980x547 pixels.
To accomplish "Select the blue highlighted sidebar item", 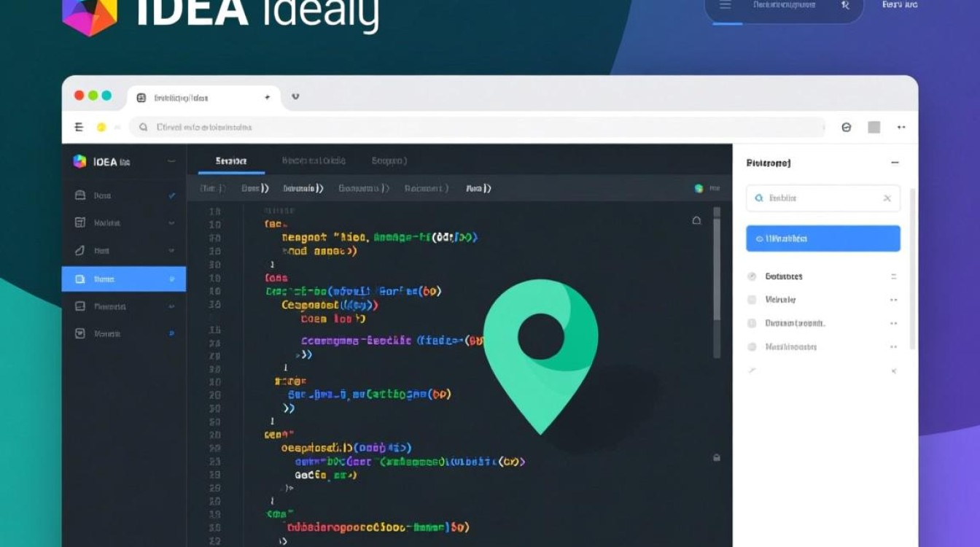I will 124,279.
